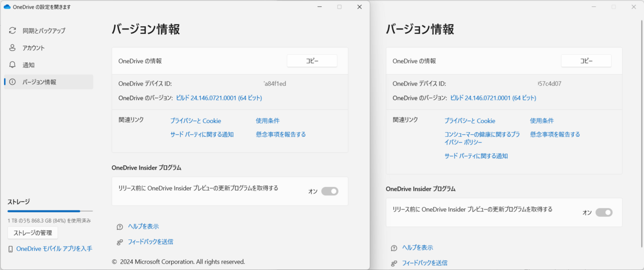
Task: Open the OneDrive モバイル アプリを入手 link
Action: (x=54, y=249)
